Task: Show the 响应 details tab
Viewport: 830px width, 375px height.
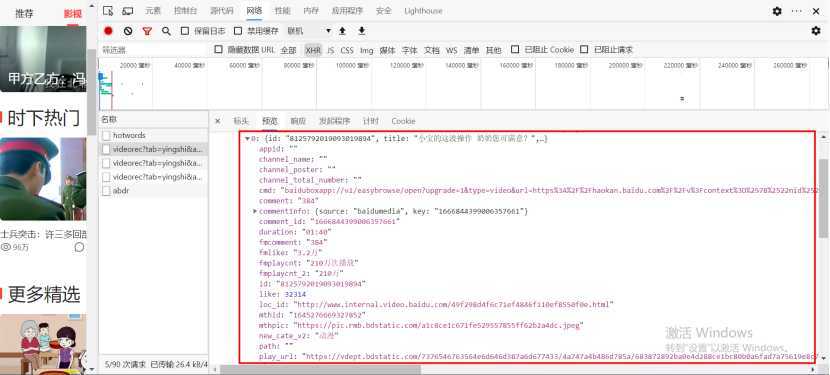Action: click(x=298, y=121)
